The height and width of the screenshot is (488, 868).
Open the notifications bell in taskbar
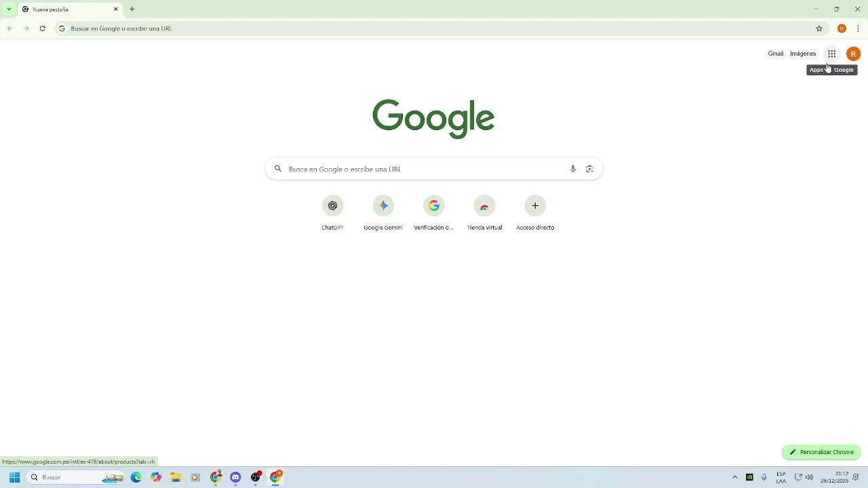click(x=856, y=477)
